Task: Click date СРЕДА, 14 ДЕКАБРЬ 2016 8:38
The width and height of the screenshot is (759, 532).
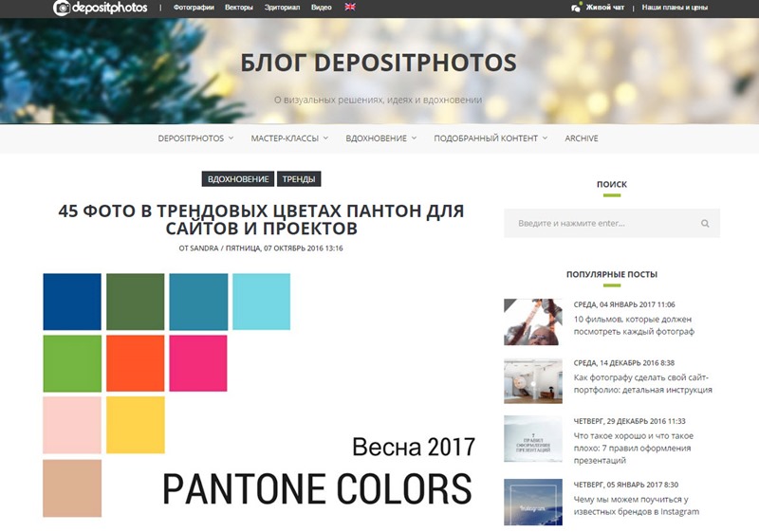Action: 624,362
